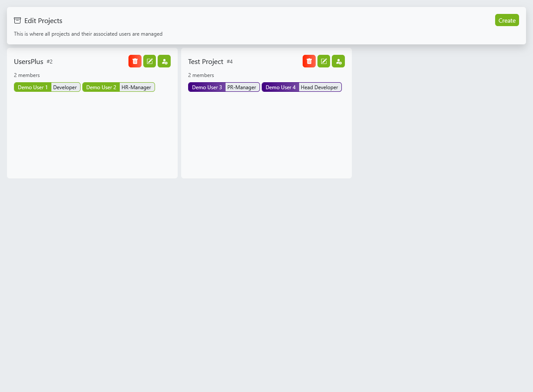The width and height of the screenshot is (533, 392).
Task: Click the #4 project ID
Action: pyautogui.click(x=229, y=62)
